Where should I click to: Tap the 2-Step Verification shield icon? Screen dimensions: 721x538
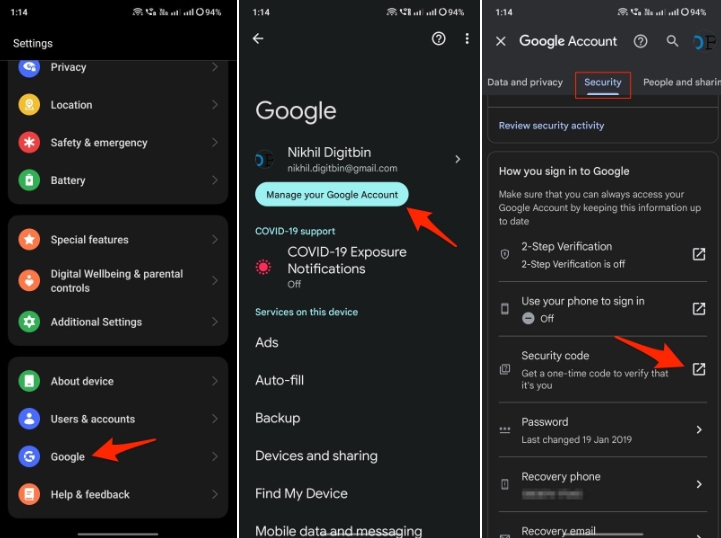tap(505, 254)
